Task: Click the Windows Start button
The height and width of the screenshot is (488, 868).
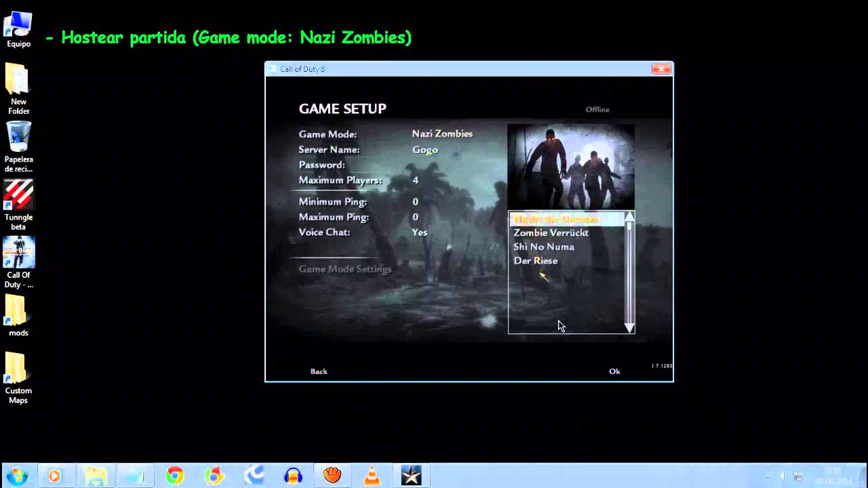Action: 17,476
